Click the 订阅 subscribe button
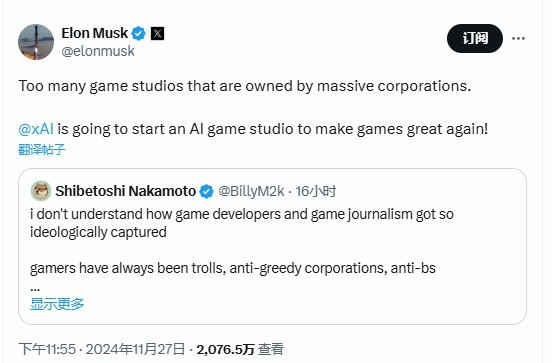This screenshot has width=552, height=363. [475, 38]
